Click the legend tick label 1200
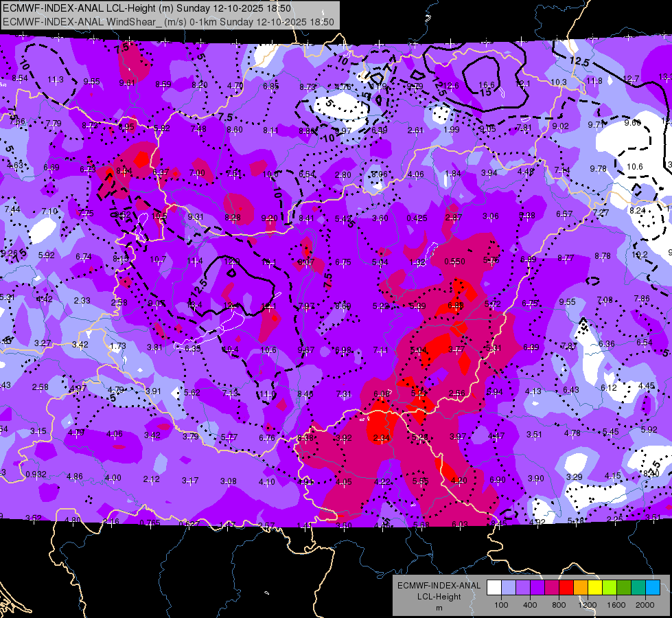 click(588, 605)
